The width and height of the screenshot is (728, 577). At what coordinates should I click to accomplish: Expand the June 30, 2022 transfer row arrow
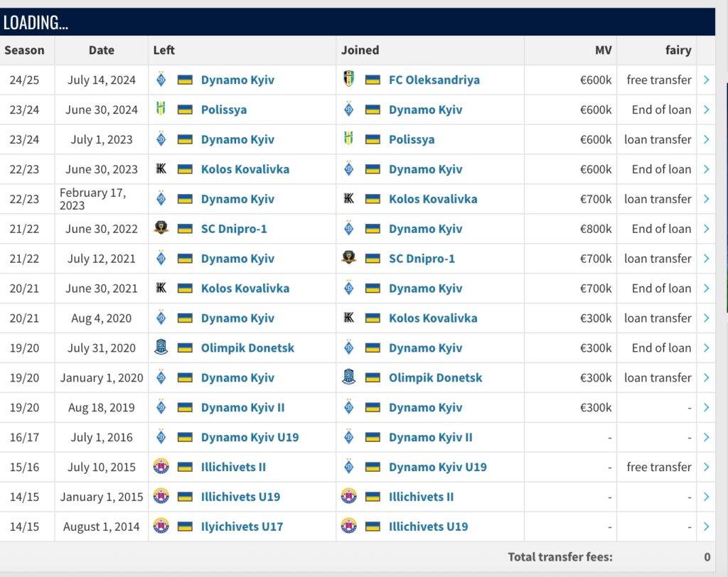coord(706,229)
